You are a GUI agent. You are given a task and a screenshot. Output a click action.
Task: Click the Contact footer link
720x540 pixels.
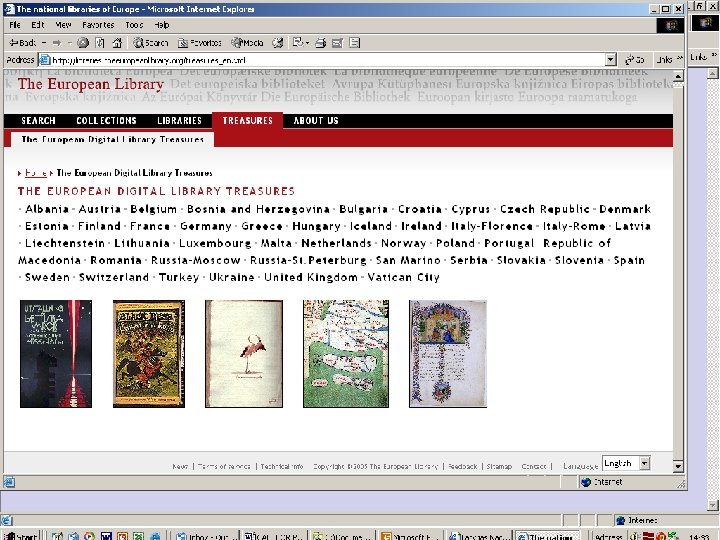(x=534, y=466)
